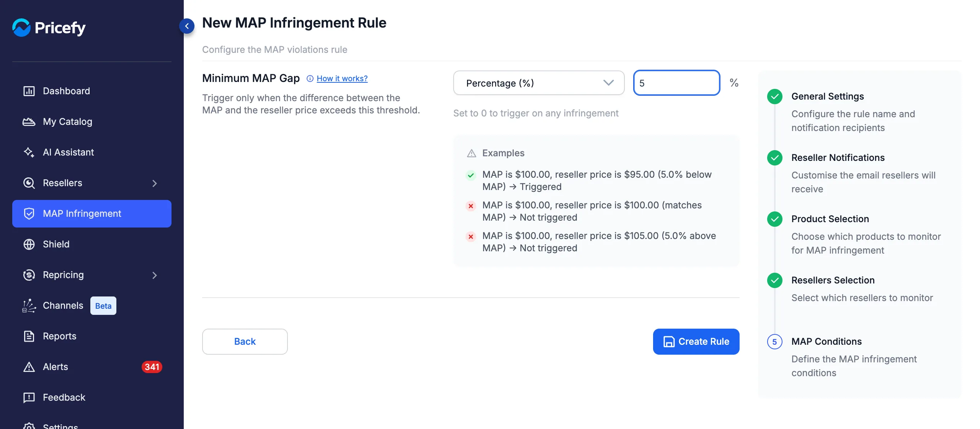Click the Product Selection green check icon

pos(775,219)
